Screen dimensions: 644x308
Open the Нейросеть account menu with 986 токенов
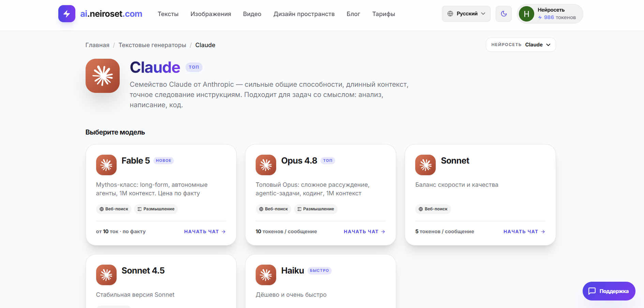(550, 14)
